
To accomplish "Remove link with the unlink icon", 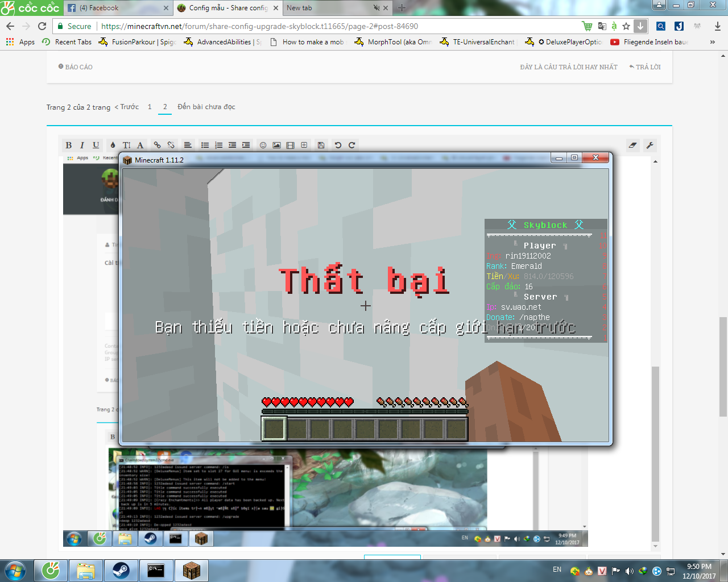I will (171, 145).
